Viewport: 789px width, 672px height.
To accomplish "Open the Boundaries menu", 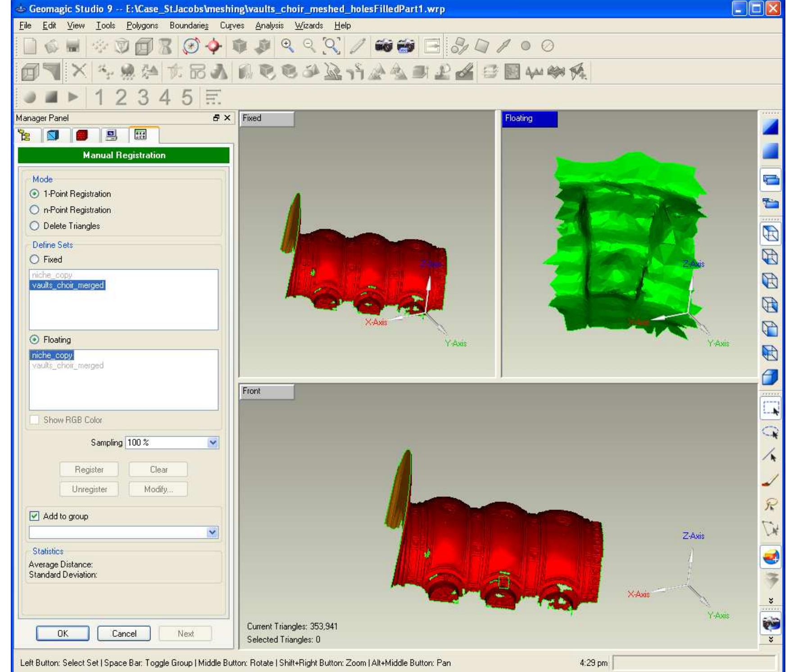I will 189,26.
